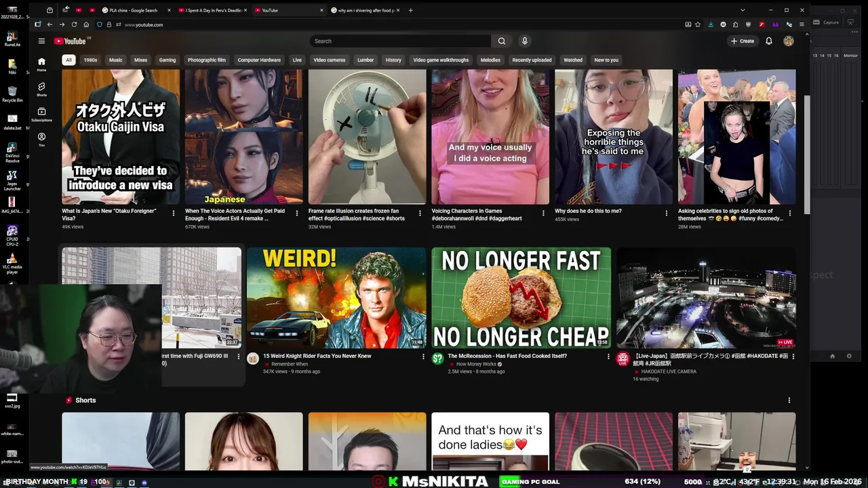Start voice search with microphone icon

point(524,41)
